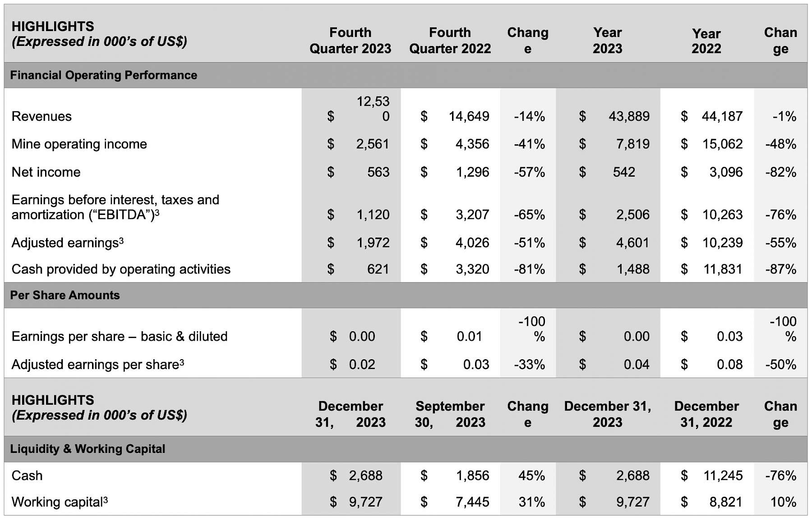Image resolution: width=812 pixels, height=521 pixels.
Task: Click the 15,062 mine operating income value
Action: click(722, 144)
